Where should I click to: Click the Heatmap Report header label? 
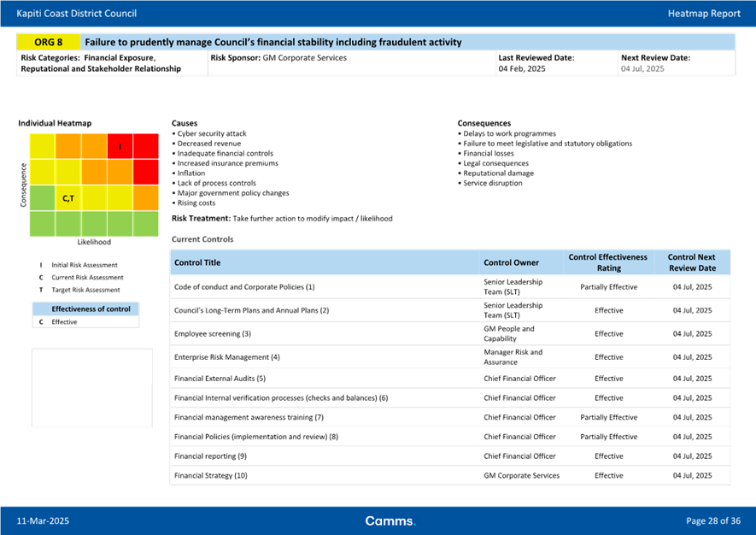tap(704, 14)
